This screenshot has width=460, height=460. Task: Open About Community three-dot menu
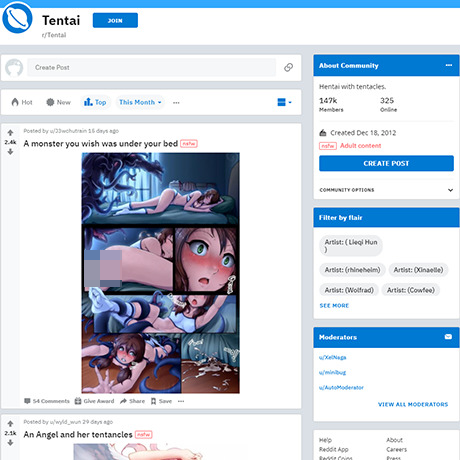click(449, 65)
